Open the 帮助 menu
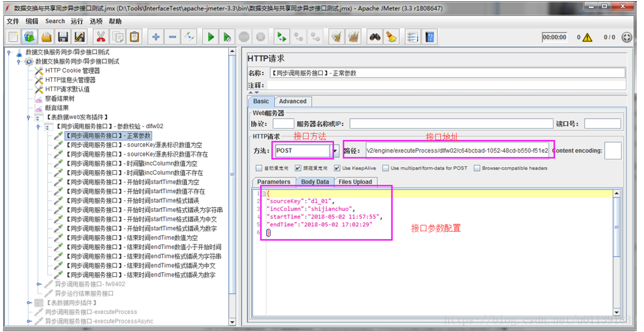The image size is (644, 332). (x=115, y=21)
